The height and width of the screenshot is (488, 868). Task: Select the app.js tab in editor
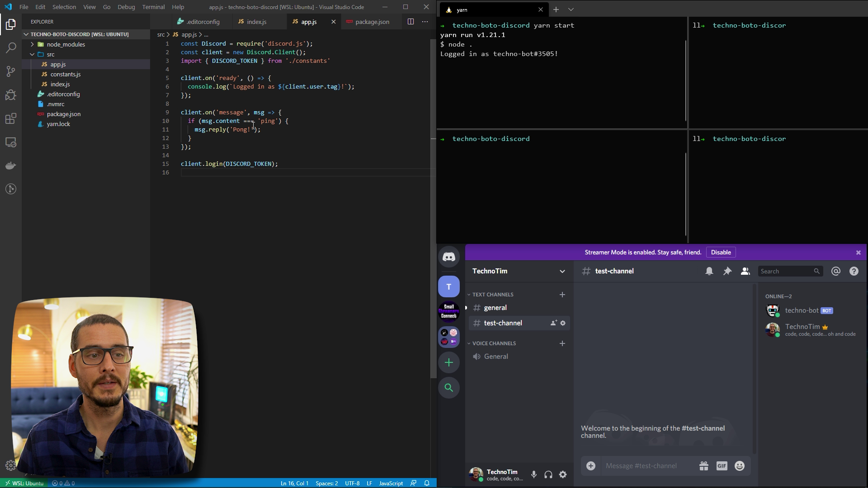click(x=309, y=21)
